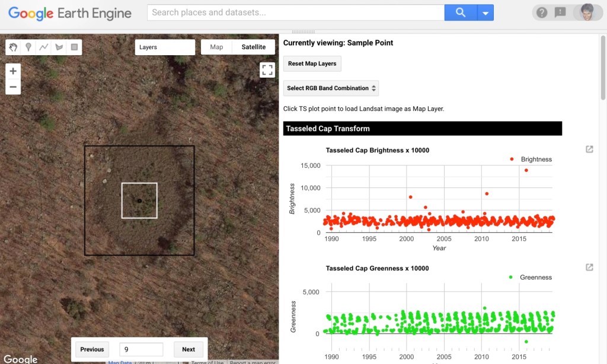
Task: Expand the Layers panel
Action: 165,47
